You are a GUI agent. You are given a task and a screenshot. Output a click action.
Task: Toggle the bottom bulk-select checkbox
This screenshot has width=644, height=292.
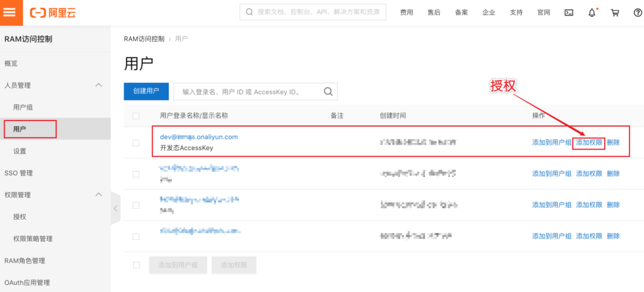(136, 265)
